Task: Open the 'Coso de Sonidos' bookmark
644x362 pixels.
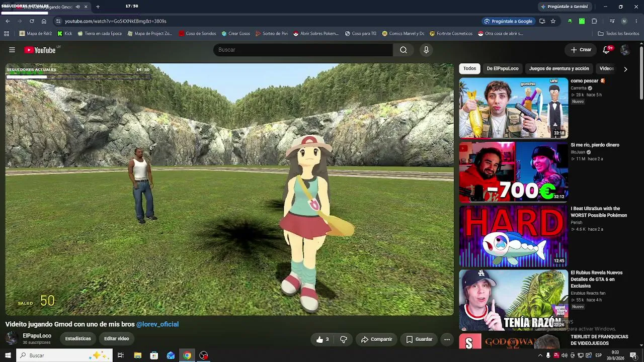Action: pos(197,34)
